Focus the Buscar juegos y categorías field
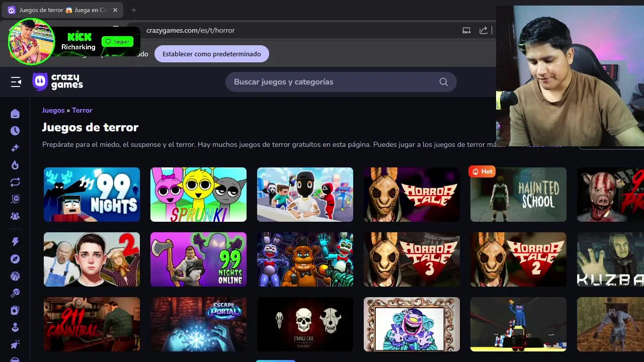Screen dimensions: 644x362 tap(341, 82)
